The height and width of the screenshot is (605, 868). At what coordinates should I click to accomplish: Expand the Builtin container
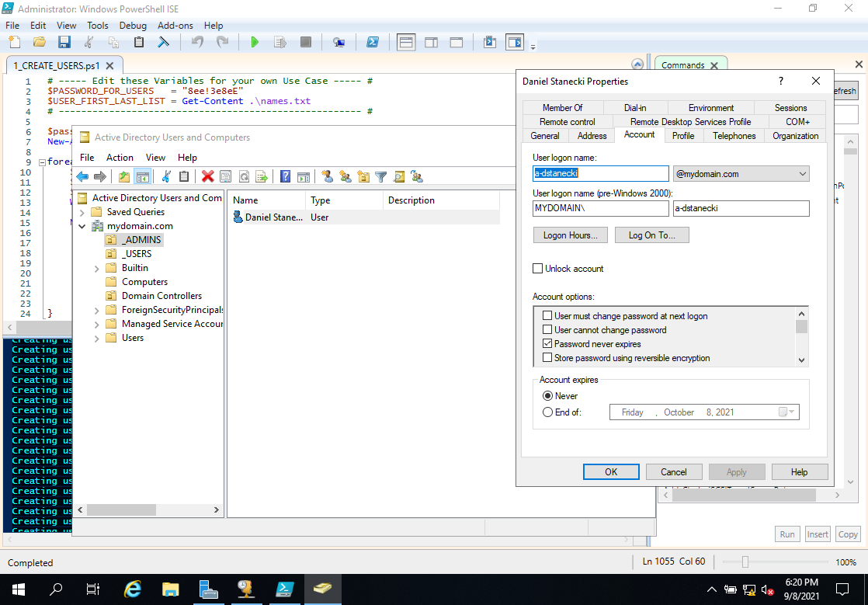(97, 269)
